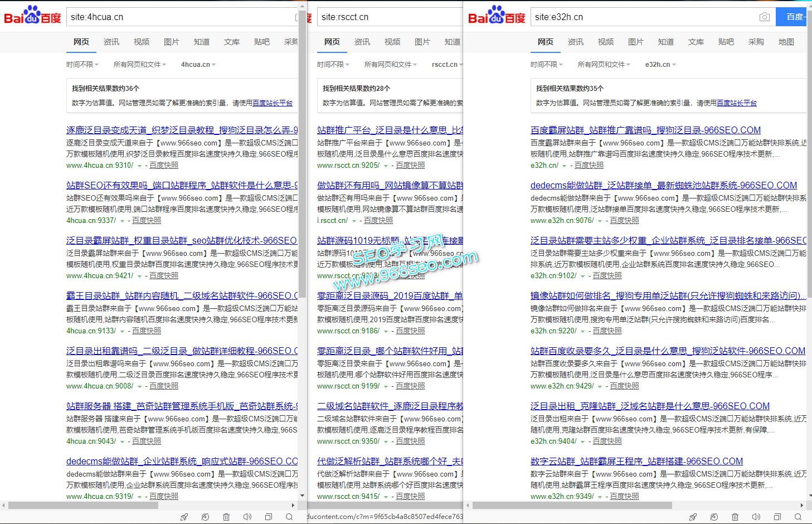This screenshot has width=812, height=524.
Task: Open the 4hcua.cn site filter dropdown
Action: 198,65
